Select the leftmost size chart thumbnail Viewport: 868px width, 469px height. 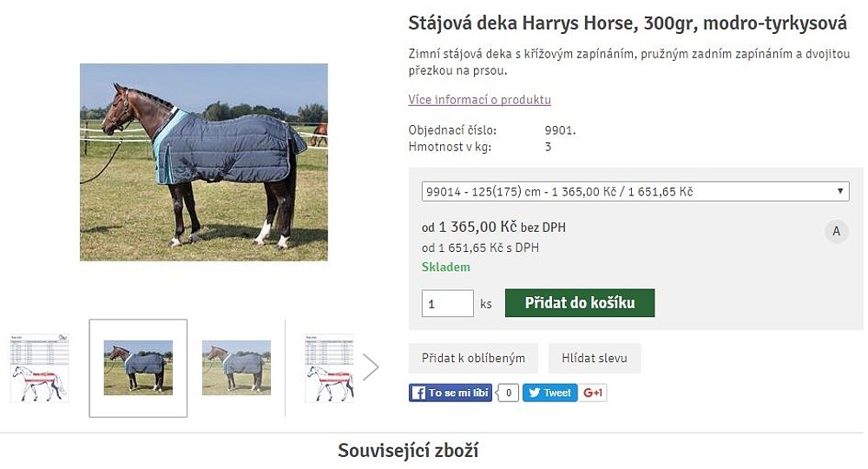[39, 367]
